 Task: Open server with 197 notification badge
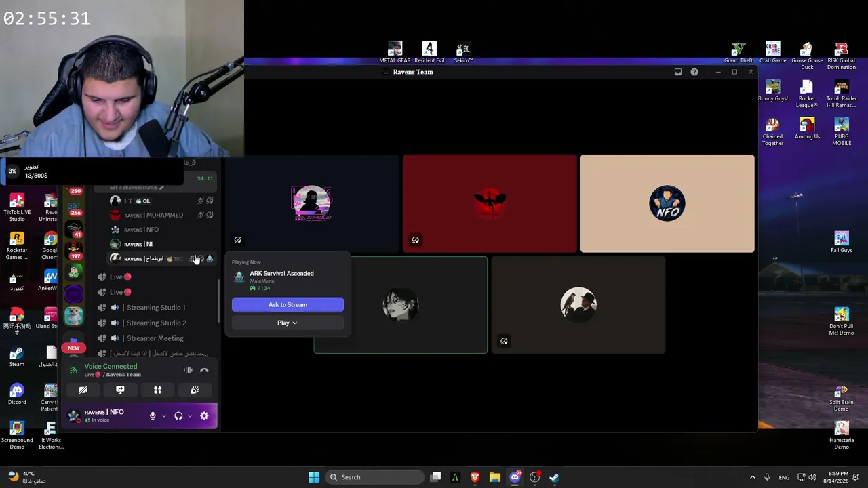point(74,250)
